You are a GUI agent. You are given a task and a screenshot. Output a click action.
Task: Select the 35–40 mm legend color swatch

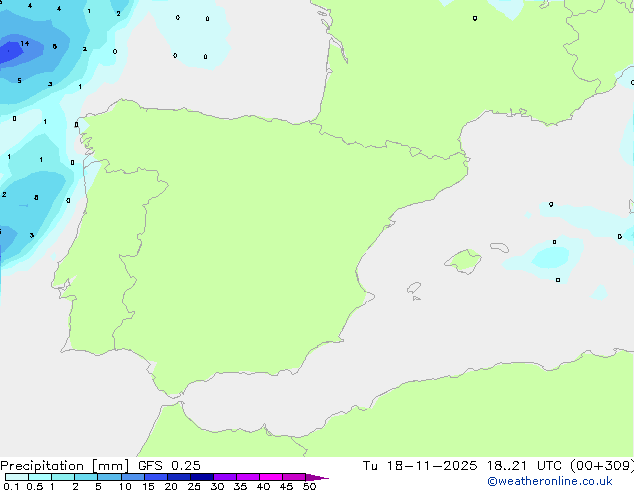pyautogui.click(x=247, y=477)
